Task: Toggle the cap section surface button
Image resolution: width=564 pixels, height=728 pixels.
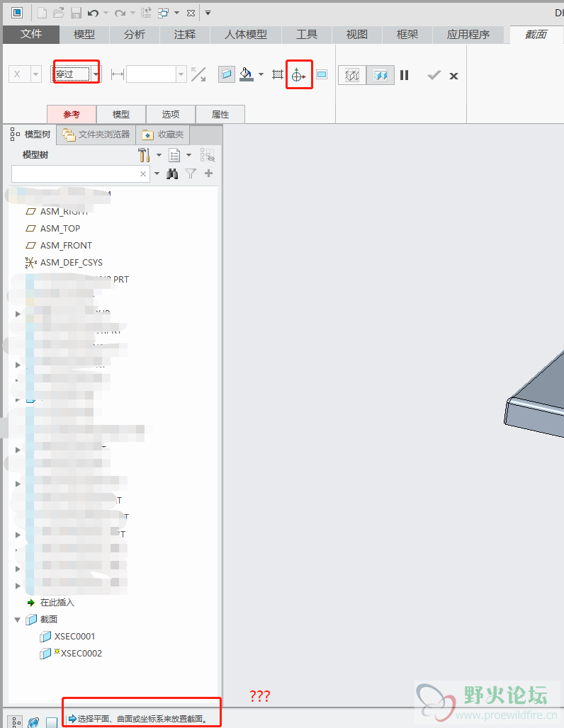Action: tap(226, 74)
